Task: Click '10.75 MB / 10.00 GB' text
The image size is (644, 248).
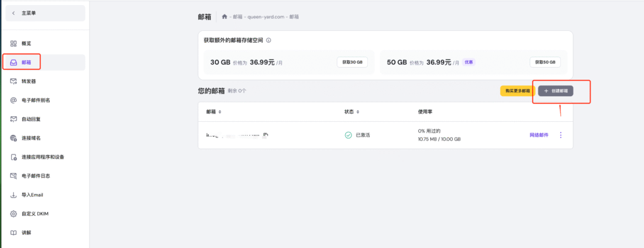Action: pos(439,139)
